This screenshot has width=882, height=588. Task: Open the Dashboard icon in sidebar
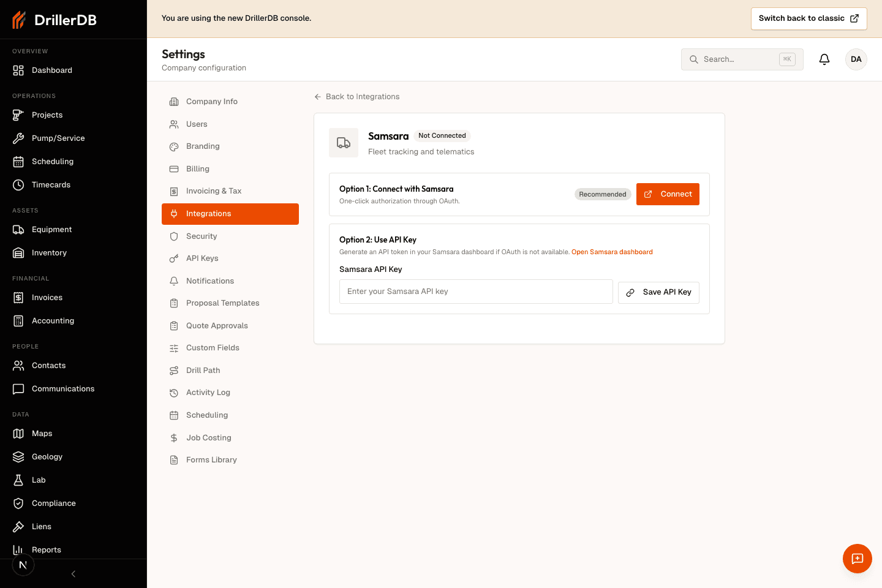tap(18, 70)
